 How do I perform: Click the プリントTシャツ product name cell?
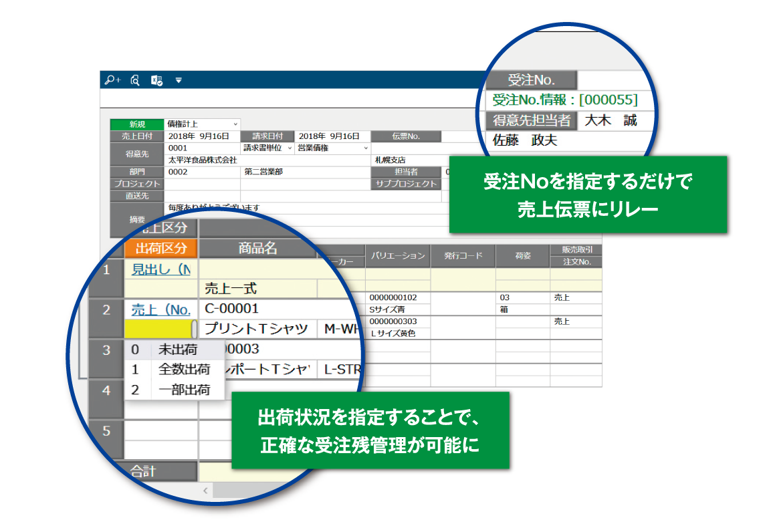click(x=257, y=329)
